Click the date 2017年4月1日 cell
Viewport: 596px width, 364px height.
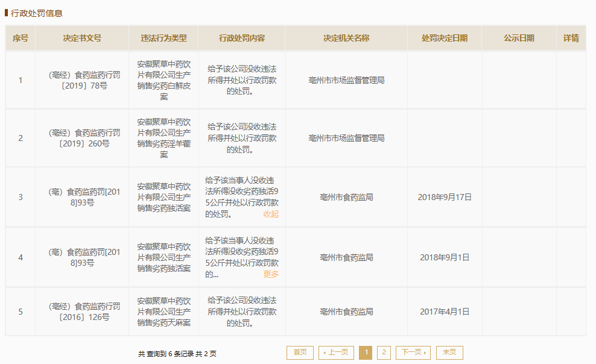point(445,312)
